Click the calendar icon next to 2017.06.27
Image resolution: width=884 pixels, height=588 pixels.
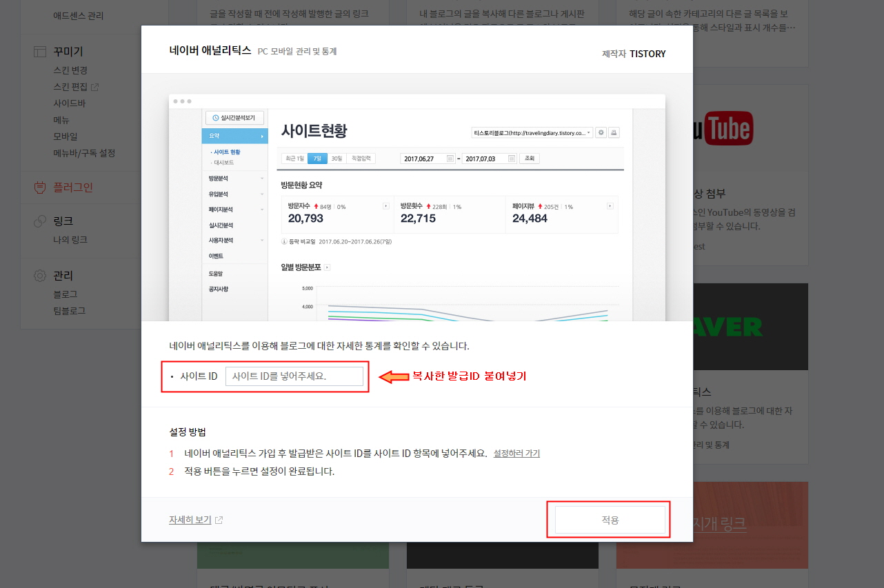tap(450, 158)
